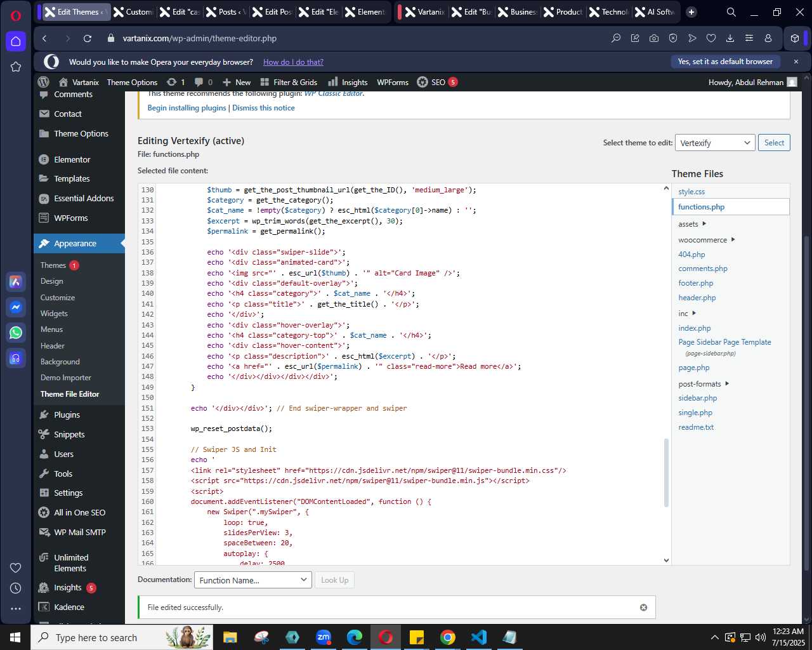Reload the current page
This screenshot has width=812, height=650.
[88, 39]
